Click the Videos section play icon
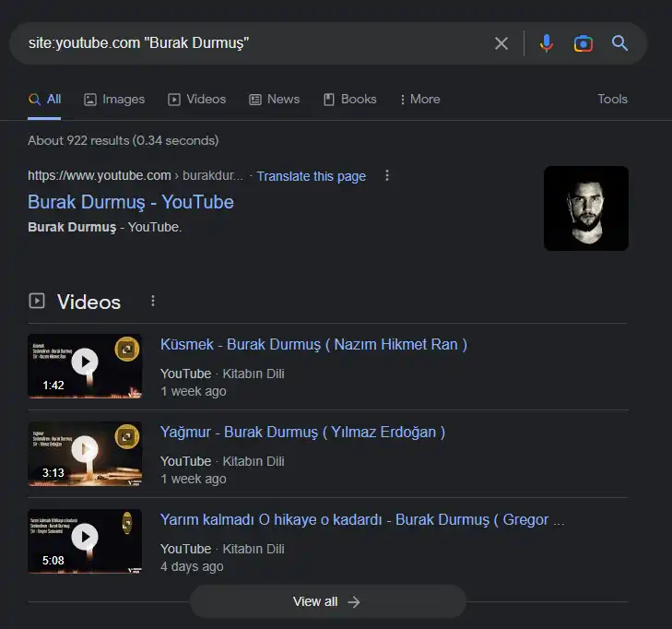Screen dimensions: 672x629 [37, 301]
